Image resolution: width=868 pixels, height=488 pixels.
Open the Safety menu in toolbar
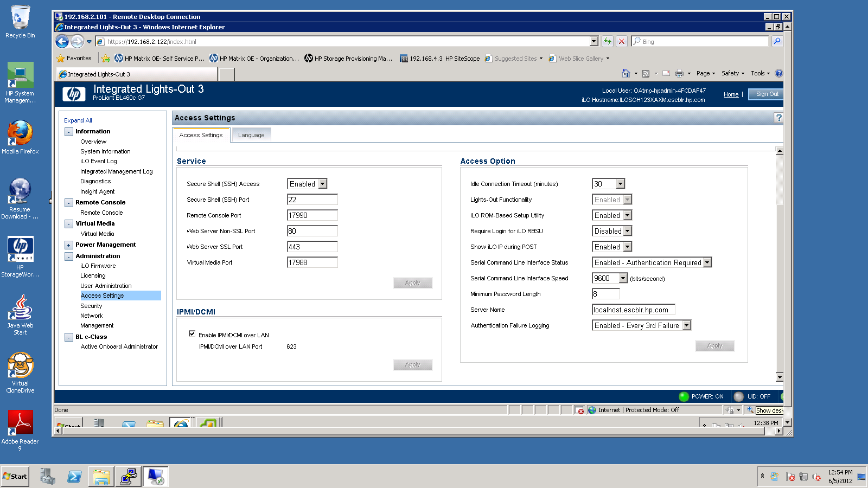pyautogui.click(x=732, y=73)
